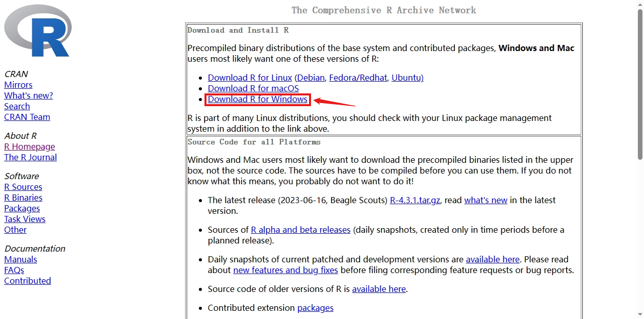
Task: Open the Mirrors page
Action: point(18,85)
